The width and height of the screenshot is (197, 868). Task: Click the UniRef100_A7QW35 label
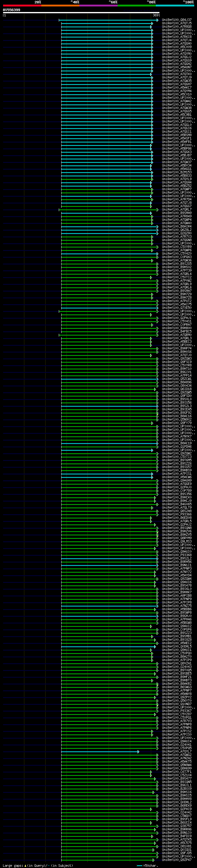point(177,81)
